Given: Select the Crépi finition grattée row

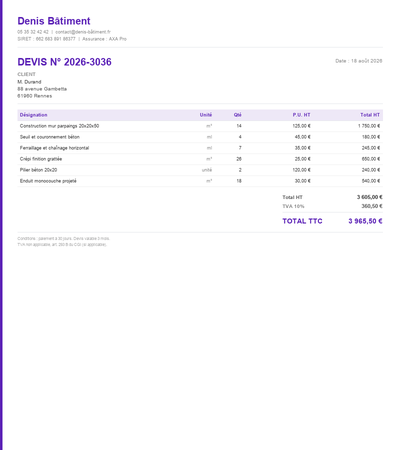Looking at the screenshot, I should (200, 159).
